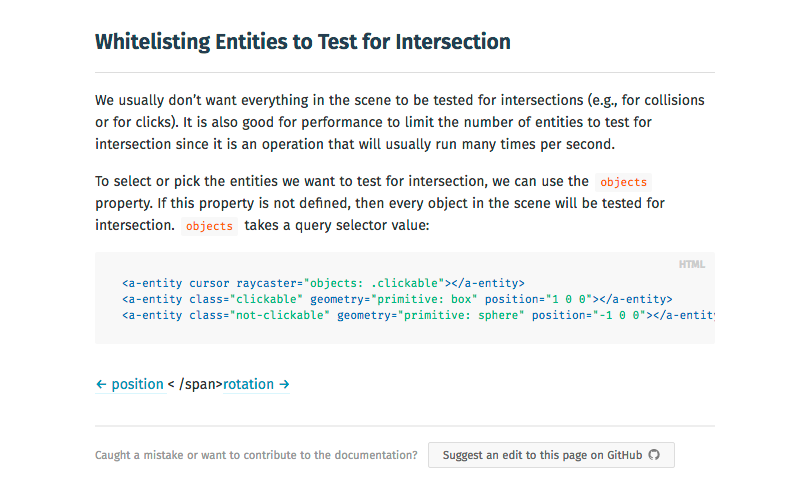786x494 pixels.
Task: Click the left arrow before position
Action: tap(101, 384)
